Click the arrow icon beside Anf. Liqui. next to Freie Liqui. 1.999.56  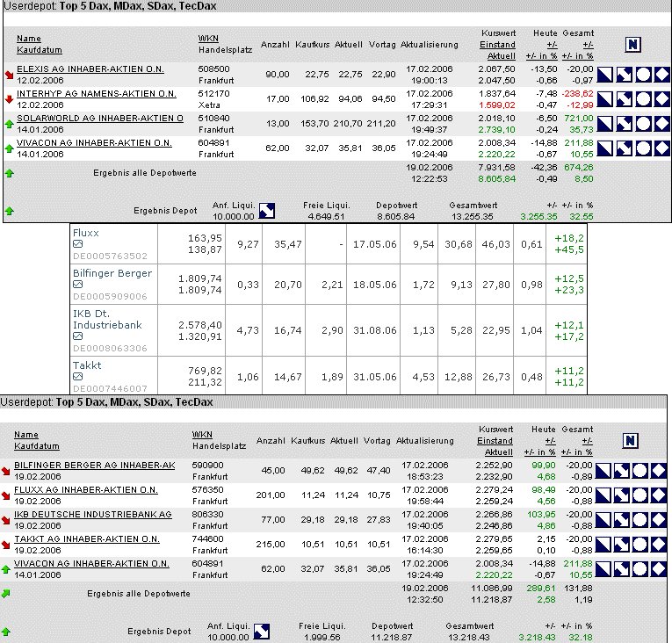(x=262, y=632)
